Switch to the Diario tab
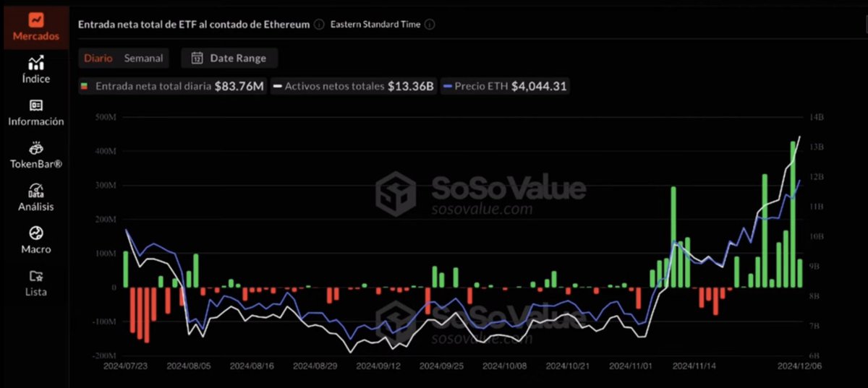The height and width of the screenshot is (388, 868). tap(98, 58)
